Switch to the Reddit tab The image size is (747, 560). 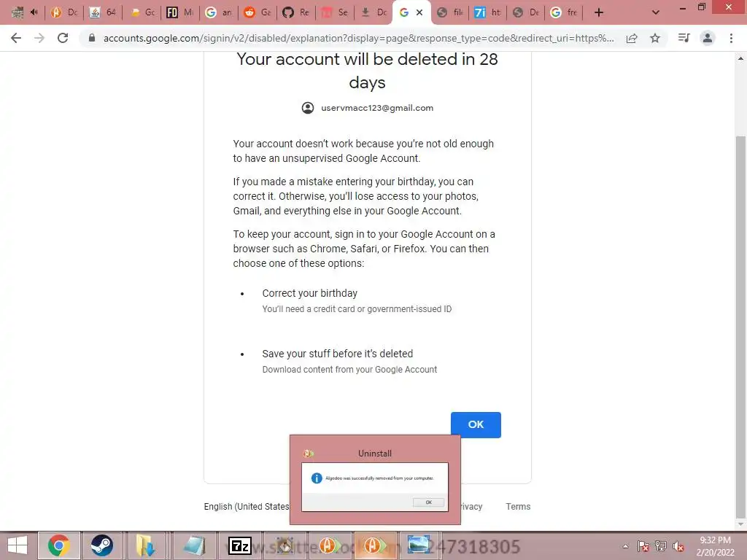click(x=258, y=12)
